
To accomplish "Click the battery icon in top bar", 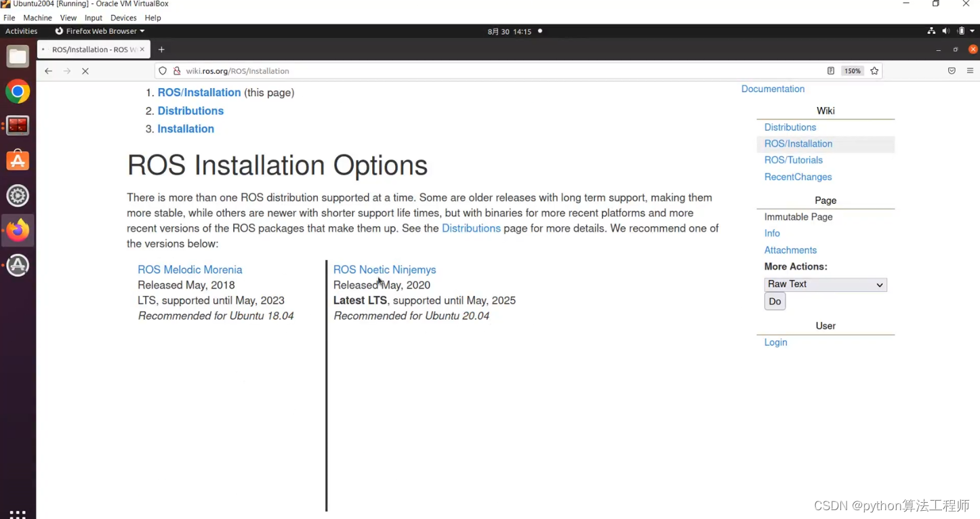I will coord(961,31).
